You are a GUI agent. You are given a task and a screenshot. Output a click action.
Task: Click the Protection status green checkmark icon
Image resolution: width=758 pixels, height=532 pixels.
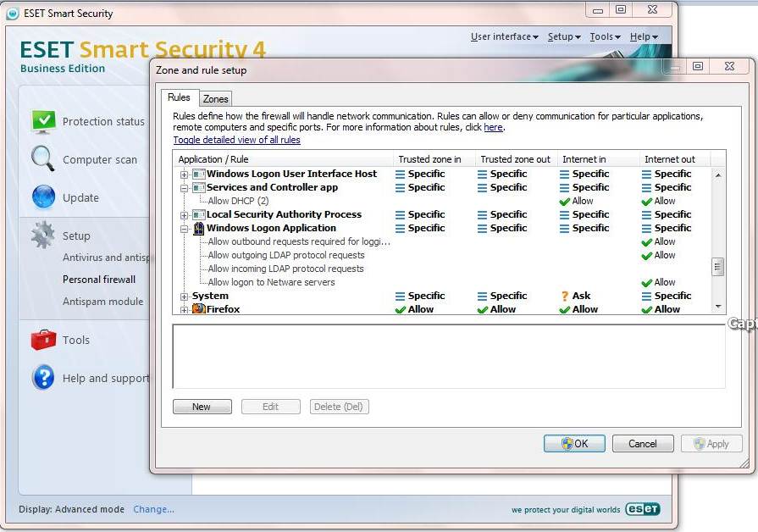43,121
